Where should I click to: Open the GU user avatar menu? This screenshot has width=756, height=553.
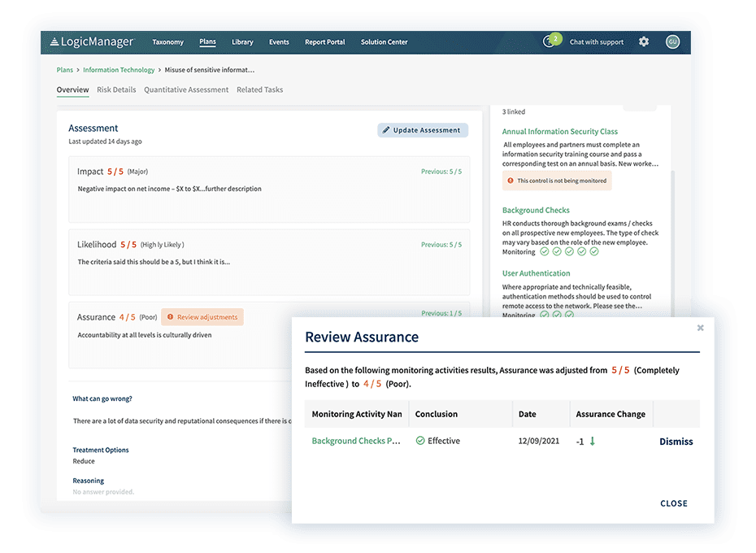tap(672, 42)
